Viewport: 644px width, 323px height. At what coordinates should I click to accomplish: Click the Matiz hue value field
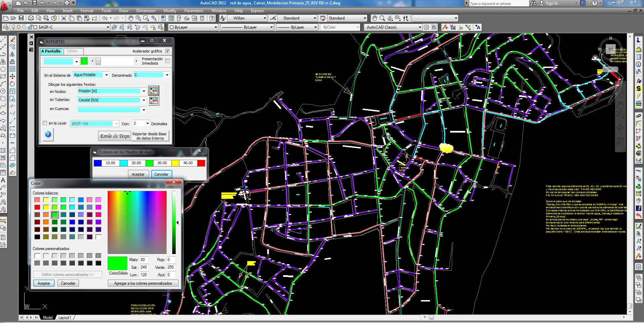pyautogui.click(x=144, y=260)
